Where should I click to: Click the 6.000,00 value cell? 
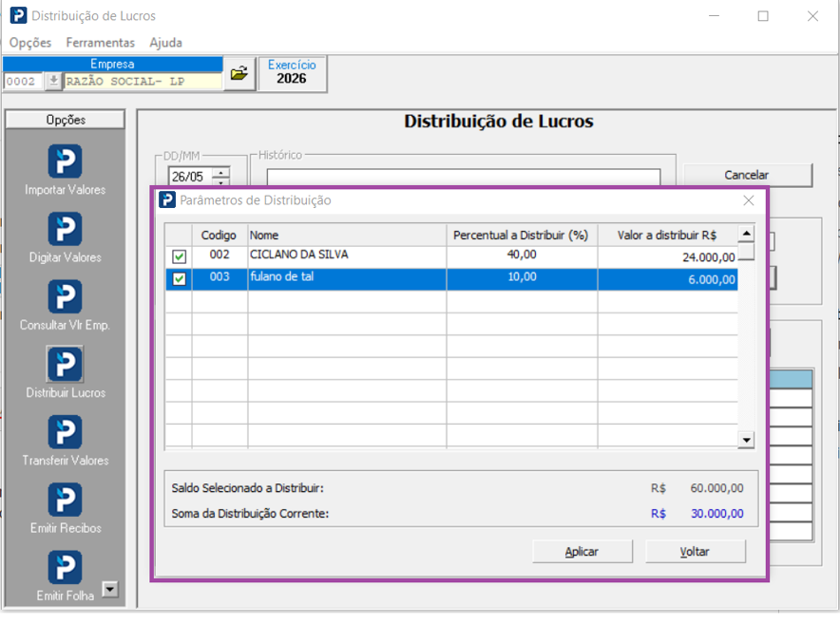click(667, 279)
